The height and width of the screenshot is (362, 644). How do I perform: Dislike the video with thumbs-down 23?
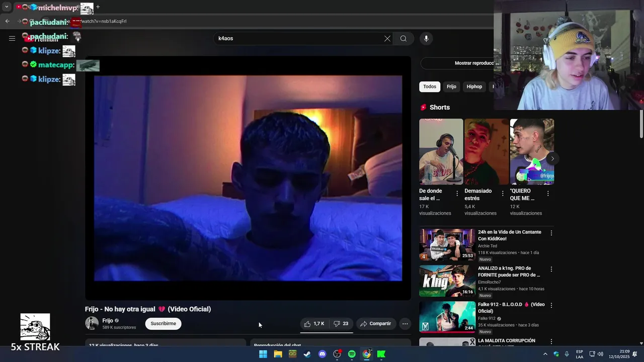[341, 324]
